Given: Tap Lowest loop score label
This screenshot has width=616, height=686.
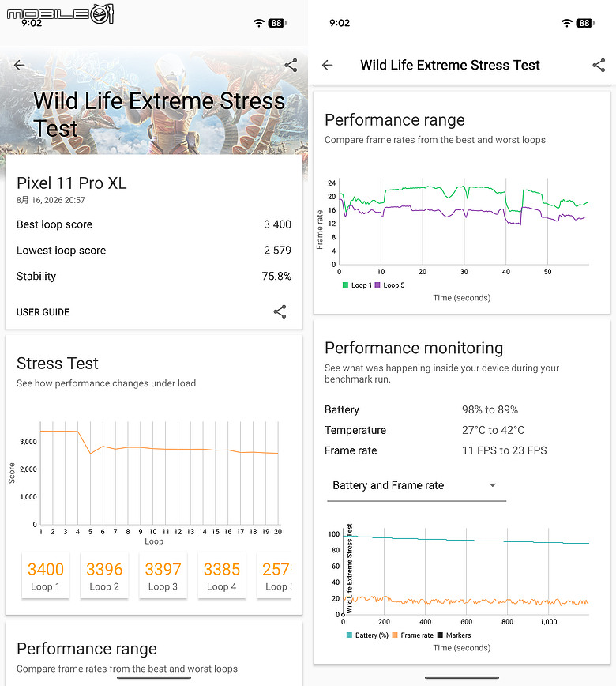Looking at the screenshot, I should pyautogui.click(x=62, y=251).
